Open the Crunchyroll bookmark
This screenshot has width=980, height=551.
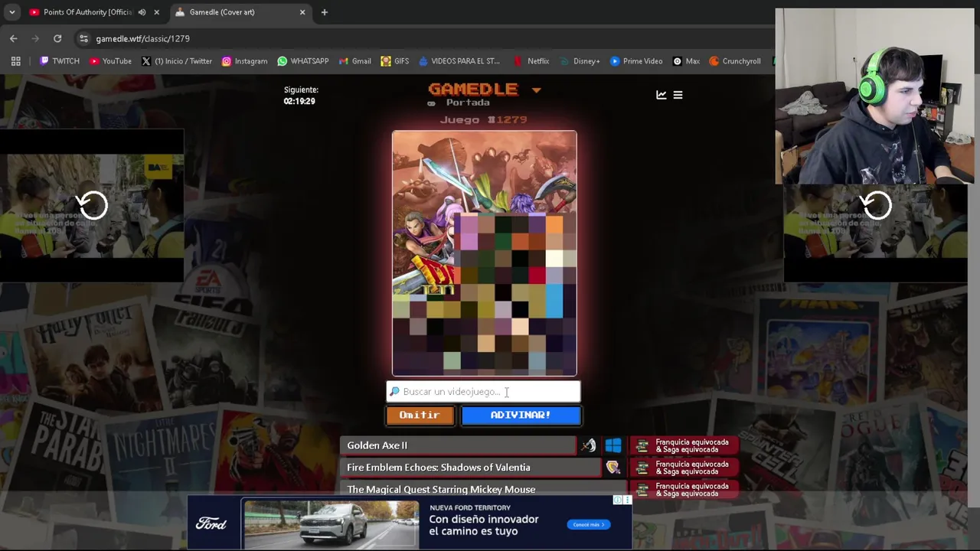point(735,61)
